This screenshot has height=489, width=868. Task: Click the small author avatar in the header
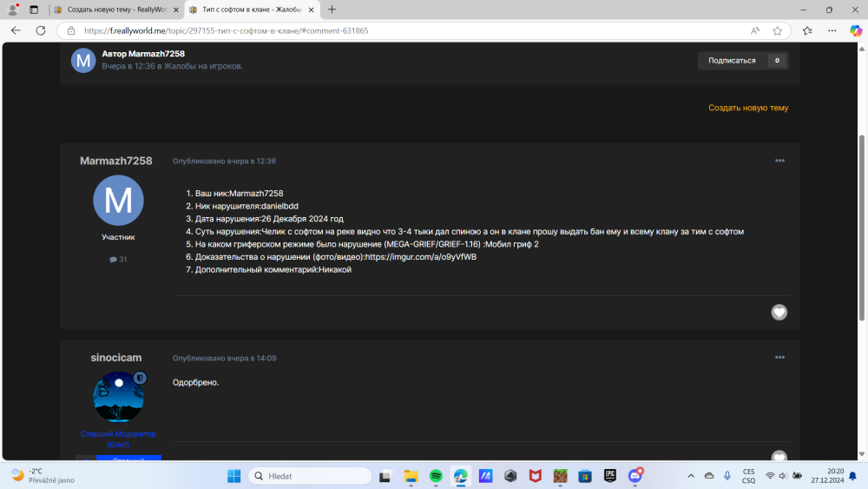[x=83, y=60]
